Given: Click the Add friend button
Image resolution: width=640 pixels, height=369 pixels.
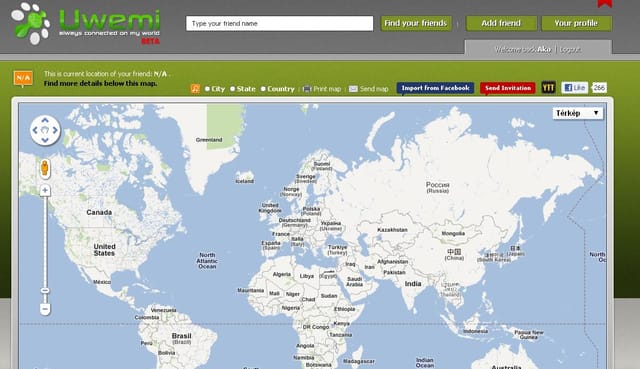Looking at the screenshot, I should point(501,23).
